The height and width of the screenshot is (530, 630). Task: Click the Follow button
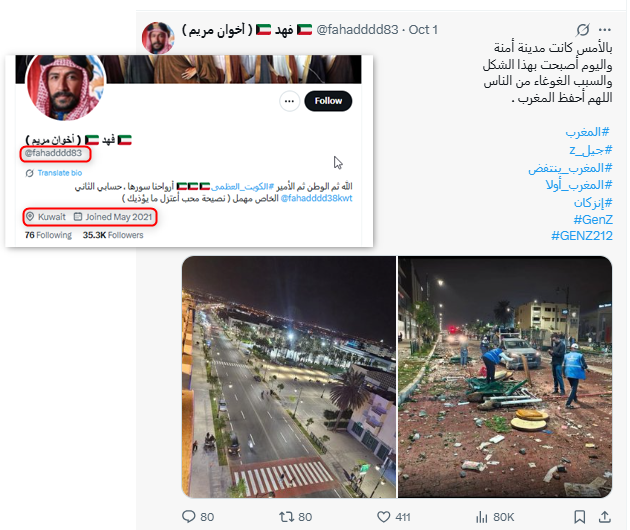[328, 101]
